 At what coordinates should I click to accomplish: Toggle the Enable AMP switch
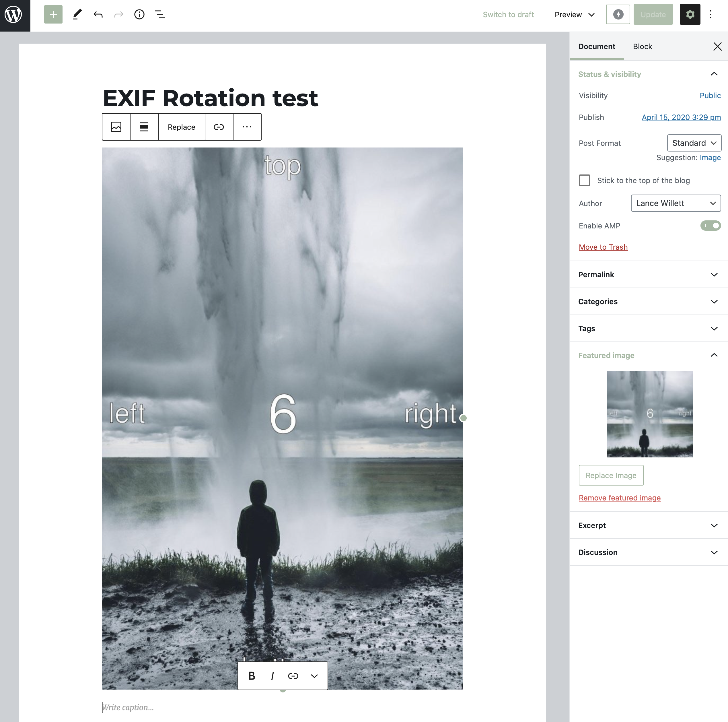coord(710,226)
